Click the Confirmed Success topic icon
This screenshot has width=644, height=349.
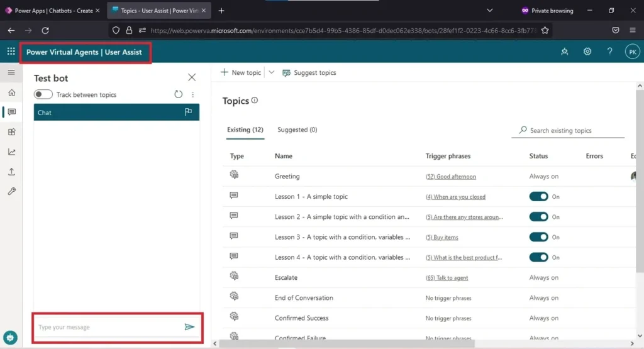pos(234,316)
